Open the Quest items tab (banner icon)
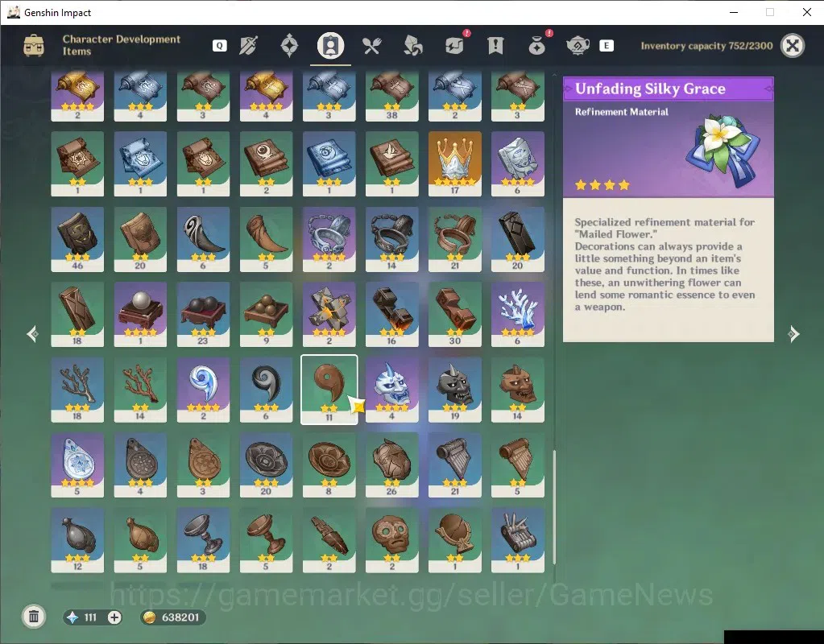 point(495,46)
